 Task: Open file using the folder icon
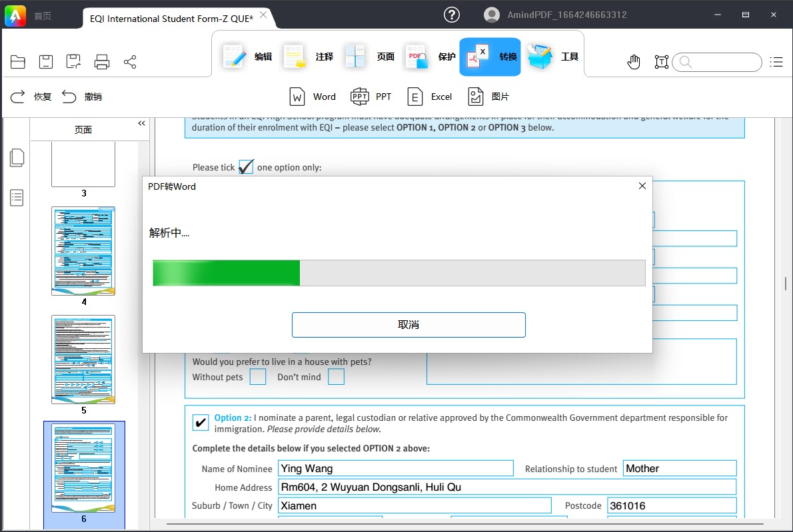tap(18, 62)
